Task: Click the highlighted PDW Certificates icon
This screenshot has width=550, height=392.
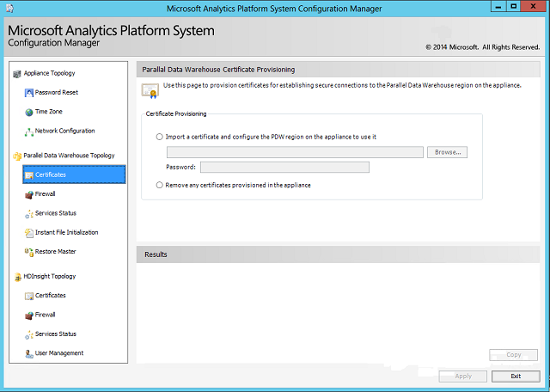Action: coord(29,175)
